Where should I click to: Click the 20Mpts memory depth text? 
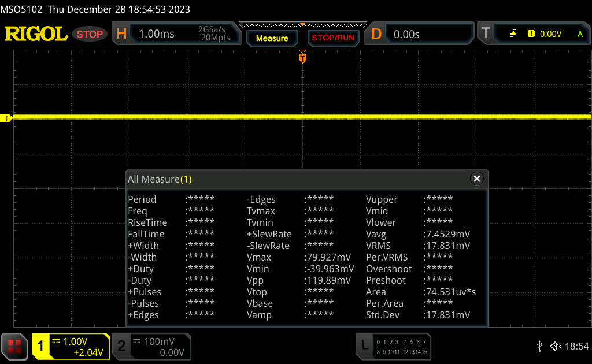(215, 38)
